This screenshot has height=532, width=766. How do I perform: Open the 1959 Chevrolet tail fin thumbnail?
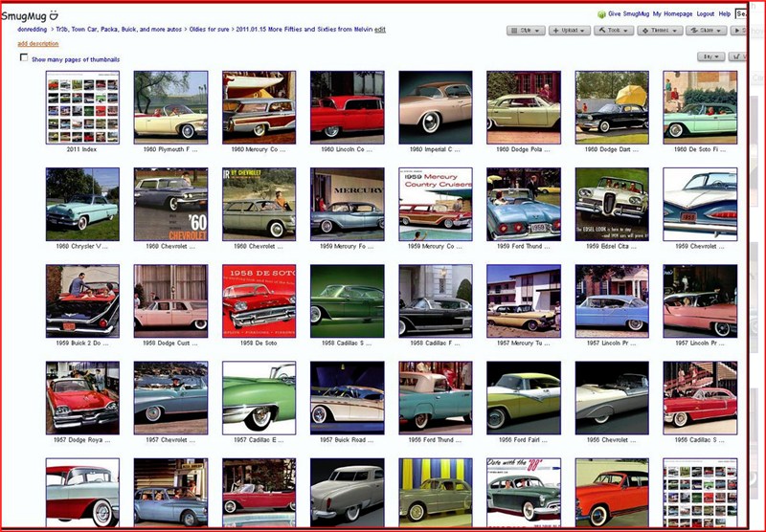[700, 204]
